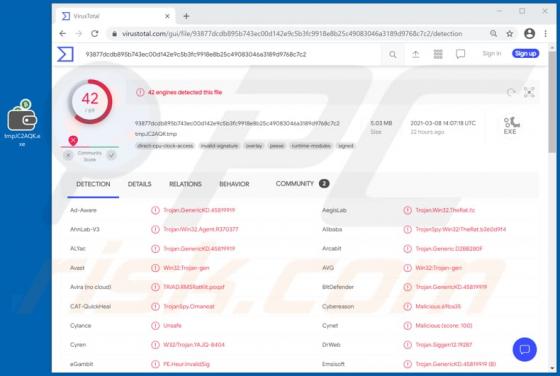
Task: Go back in browser history
Action: 63,34
